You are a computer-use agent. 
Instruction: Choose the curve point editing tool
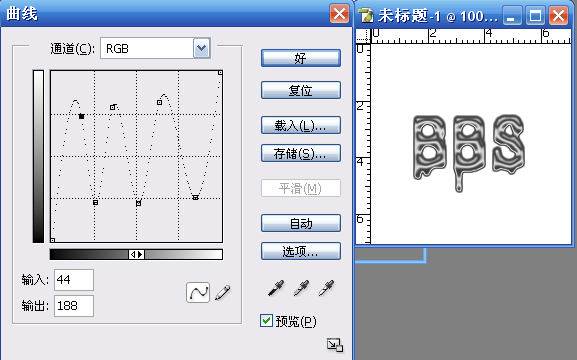pyautogui.click(x=198, y=293)
